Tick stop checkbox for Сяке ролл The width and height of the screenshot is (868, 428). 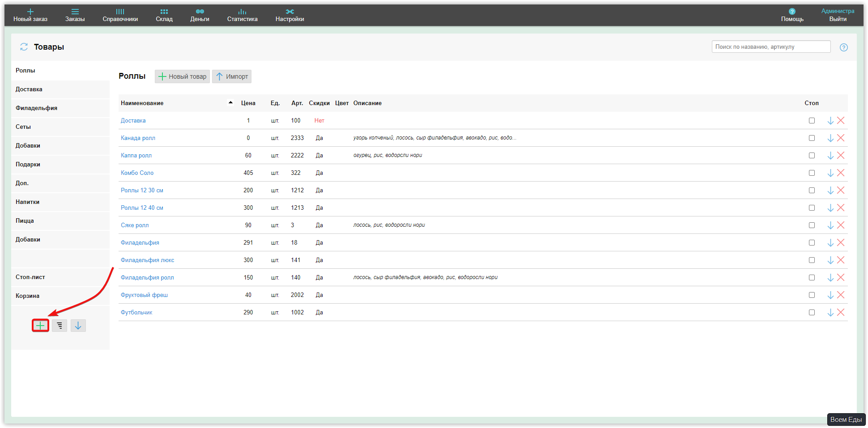812,225
